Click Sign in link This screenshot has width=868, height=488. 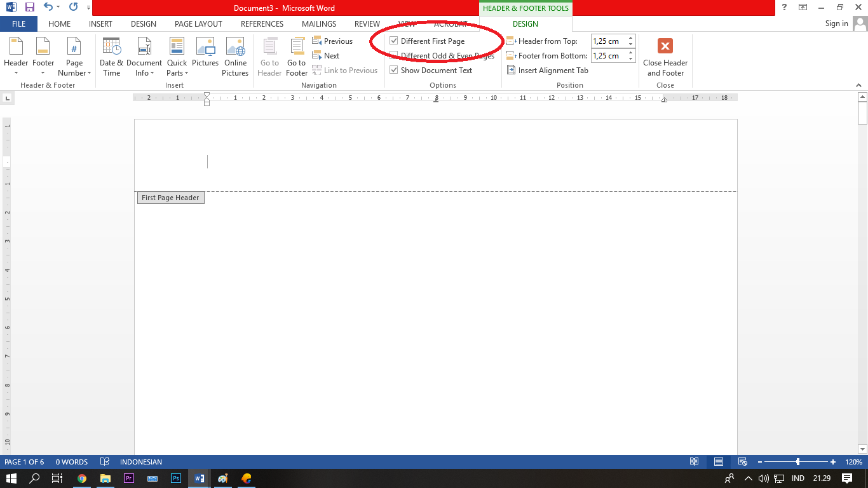coord(836,24)
